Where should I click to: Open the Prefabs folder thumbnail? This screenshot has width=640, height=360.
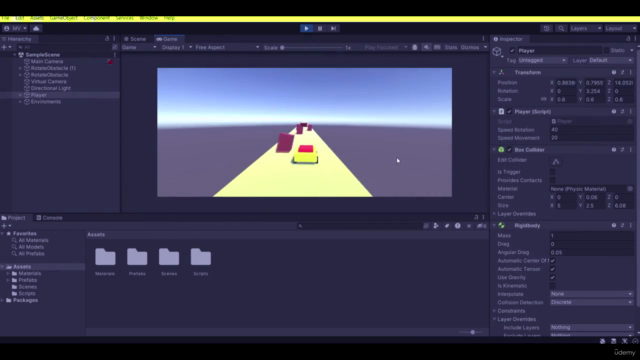137,257
